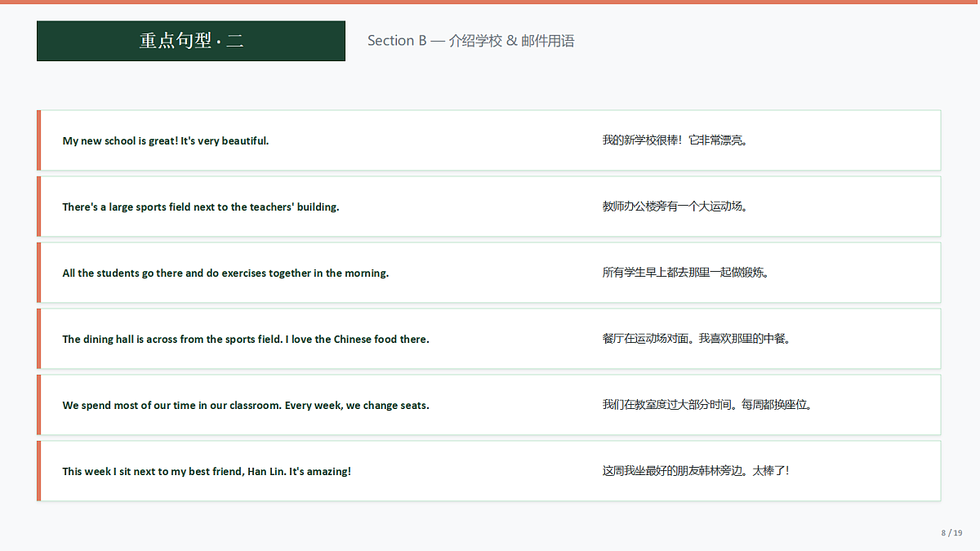
Task: Select sentence about large sports field
Action: click(x=201, y=207)
